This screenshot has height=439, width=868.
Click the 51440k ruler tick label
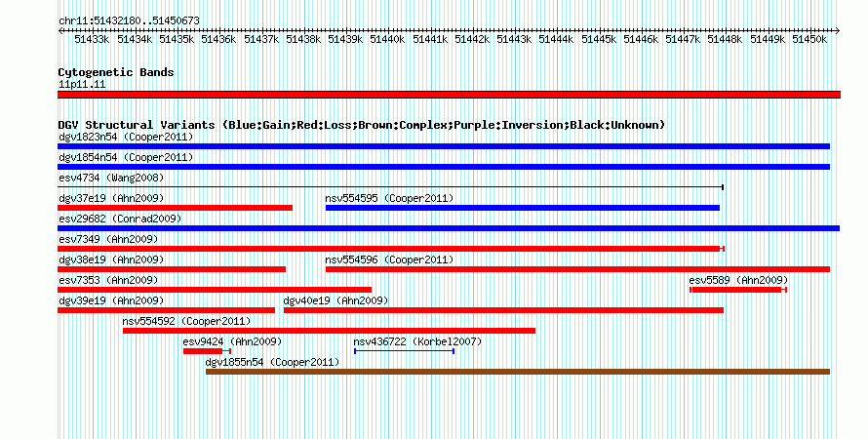(387, 39)
